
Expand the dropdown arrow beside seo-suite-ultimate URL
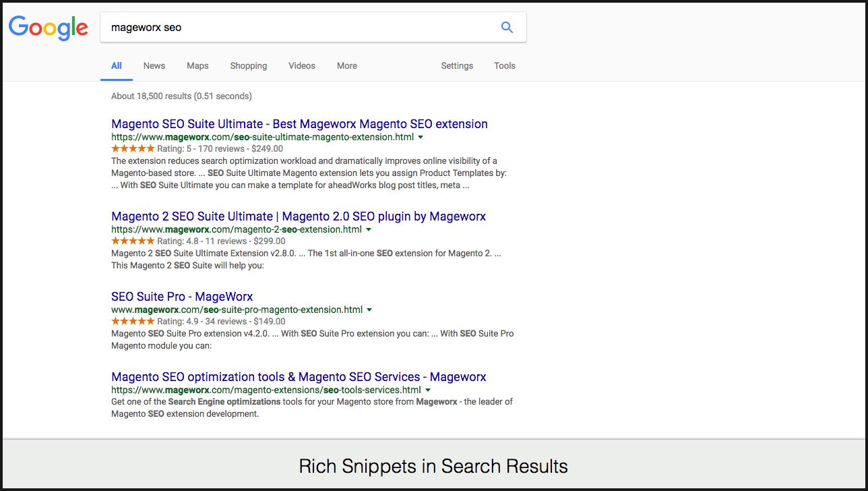421,137
